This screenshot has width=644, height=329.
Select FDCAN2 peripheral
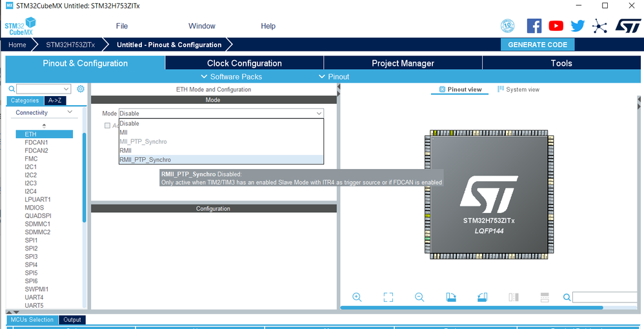(36, 150)
